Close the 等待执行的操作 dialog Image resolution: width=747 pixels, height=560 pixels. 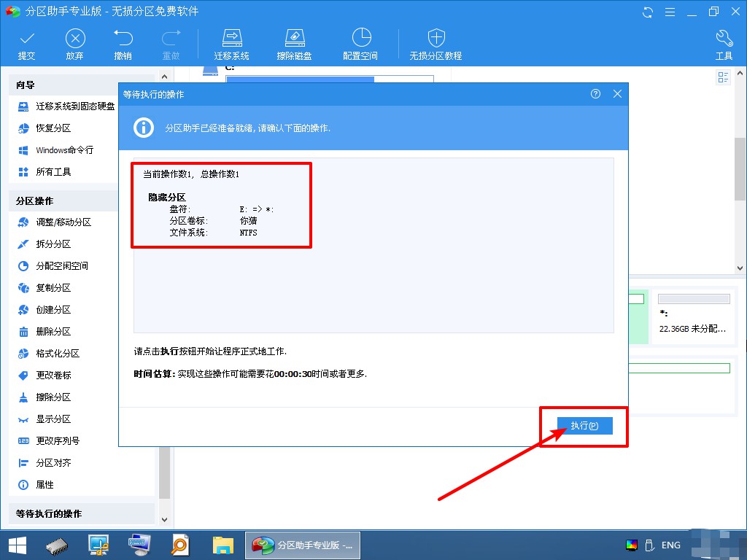pos(617,94)
